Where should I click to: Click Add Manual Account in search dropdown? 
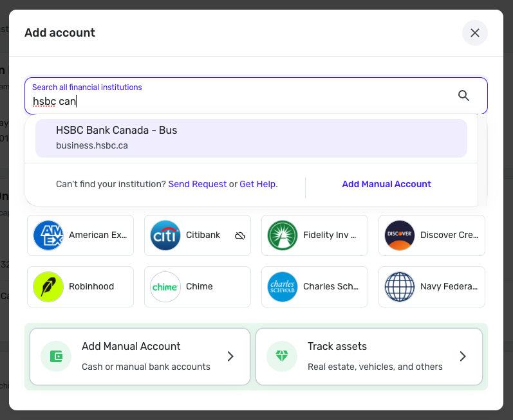click(x=386, y=184)
